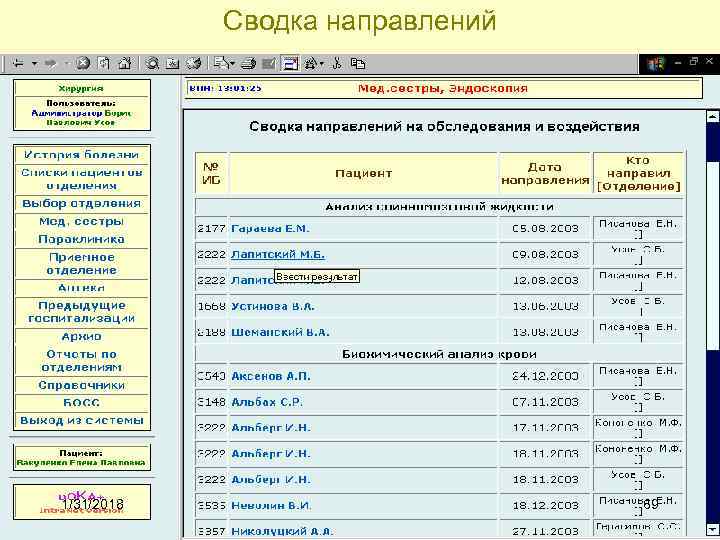Click the № ИБ column header
720x540 pixels.
click(211, 173)
